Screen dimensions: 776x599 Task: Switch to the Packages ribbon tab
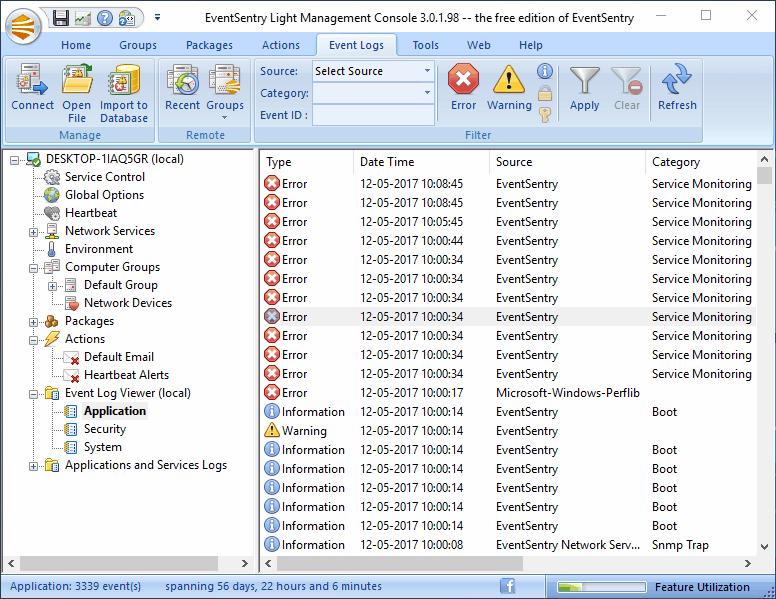pyautogui.click(x=209, y=45)
